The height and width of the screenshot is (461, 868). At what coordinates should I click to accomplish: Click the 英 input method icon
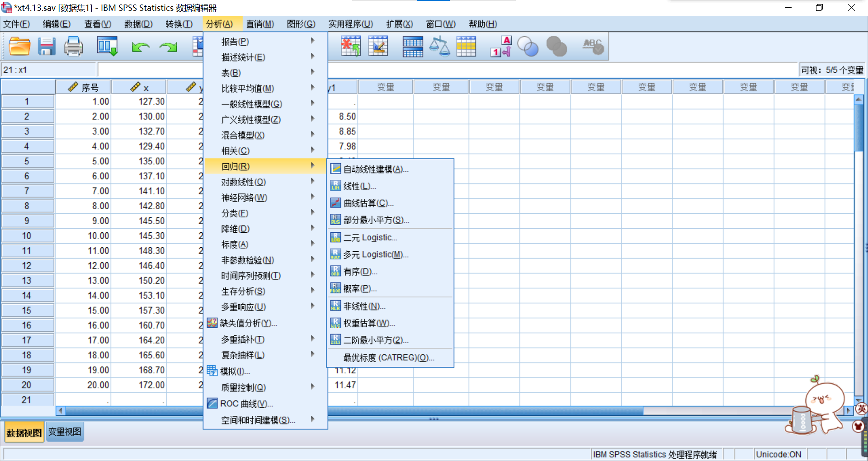pos(862,409)
